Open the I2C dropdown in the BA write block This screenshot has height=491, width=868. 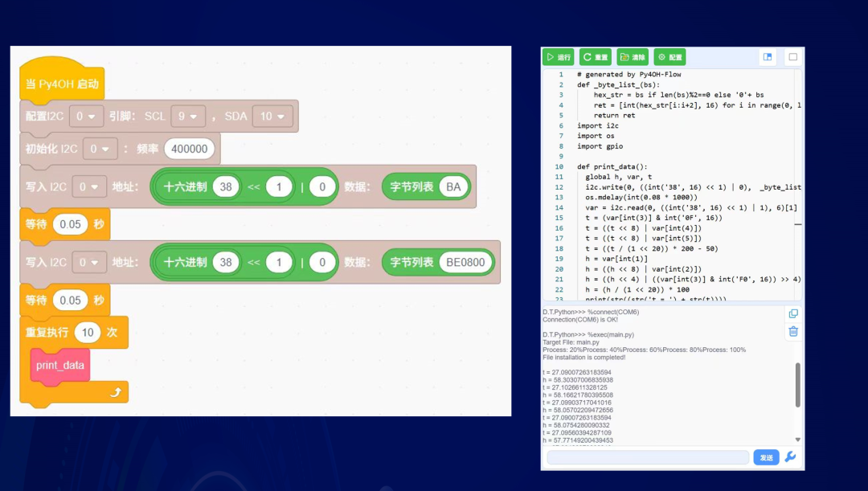coord(89,187)
